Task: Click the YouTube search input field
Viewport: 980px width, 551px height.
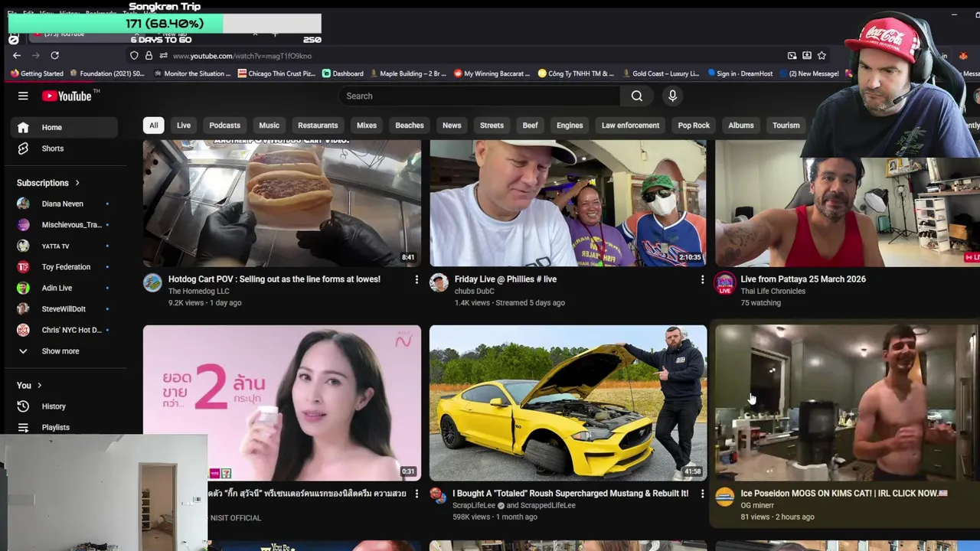Action: pos(479,96)
